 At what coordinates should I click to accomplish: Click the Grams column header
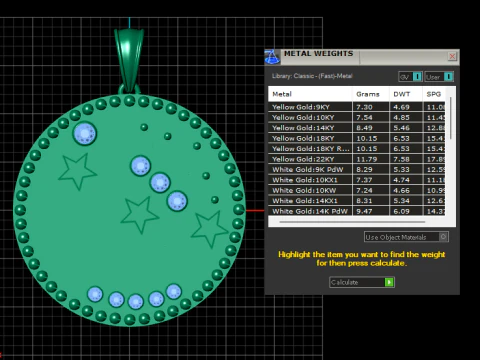[x=371, y=94]
